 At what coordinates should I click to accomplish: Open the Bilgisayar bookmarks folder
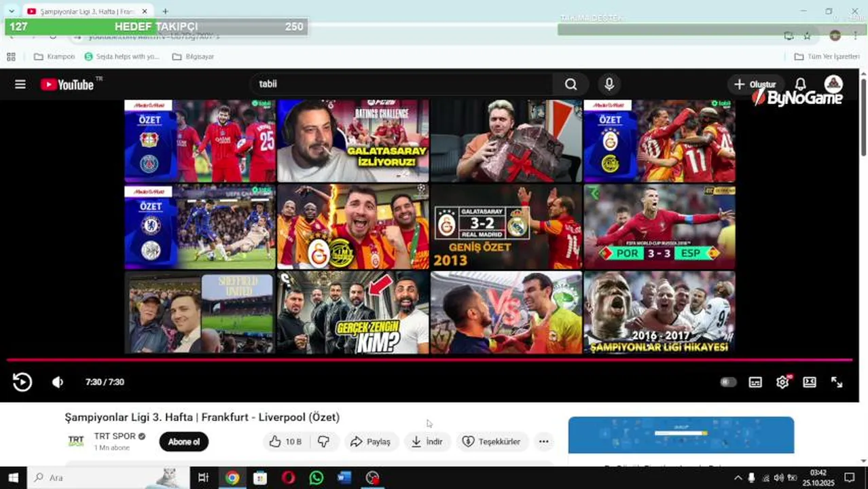[193, 56]
